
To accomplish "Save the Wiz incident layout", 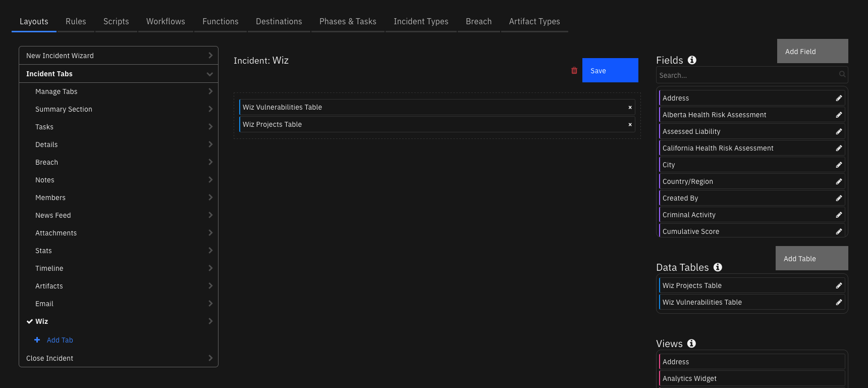I will pyautogui.click(x=610, y=70).
